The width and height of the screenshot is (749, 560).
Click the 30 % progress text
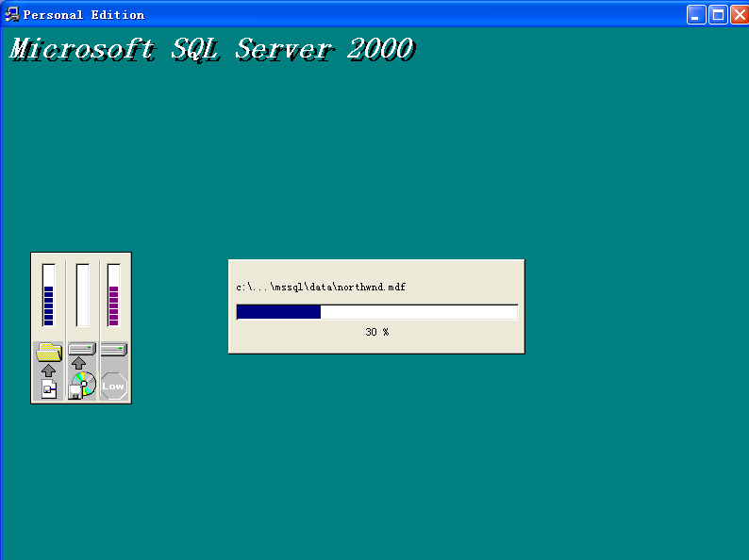click(377, 332)
